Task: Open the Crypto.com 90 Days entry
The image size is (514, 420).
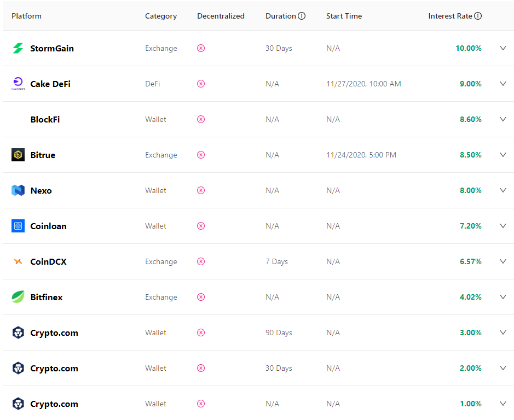Action: point(54,332)
